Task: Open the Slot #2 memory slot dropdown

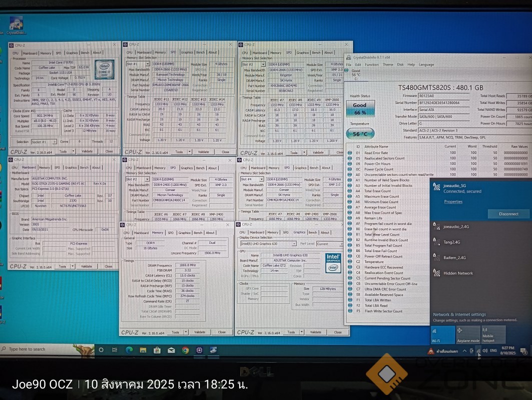Action: pos(147,179)
